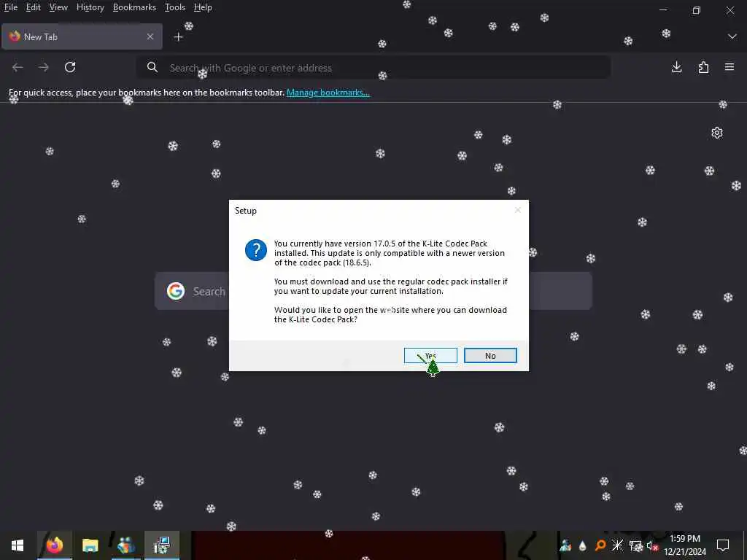
Task: Open new tab personalize gear icon
Action: click(x=717, y=133)
